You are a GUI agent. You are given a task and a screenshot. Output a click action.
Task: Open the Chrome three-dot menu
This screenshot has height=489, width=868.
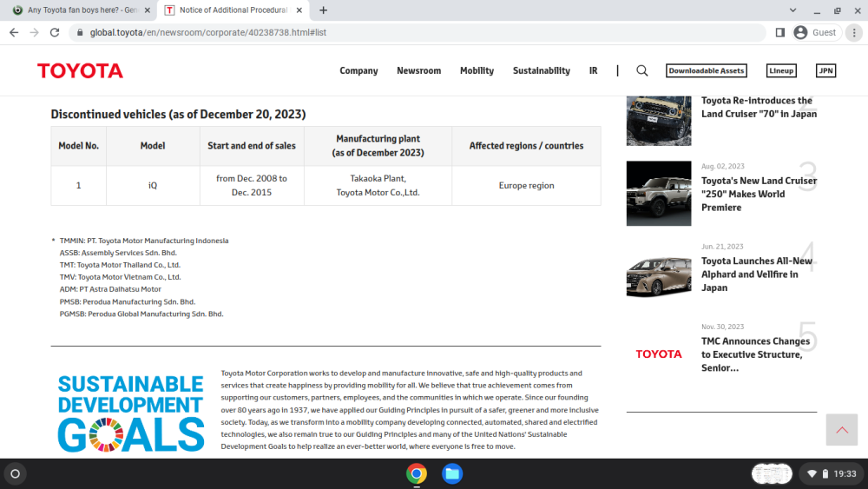[854, 33]
